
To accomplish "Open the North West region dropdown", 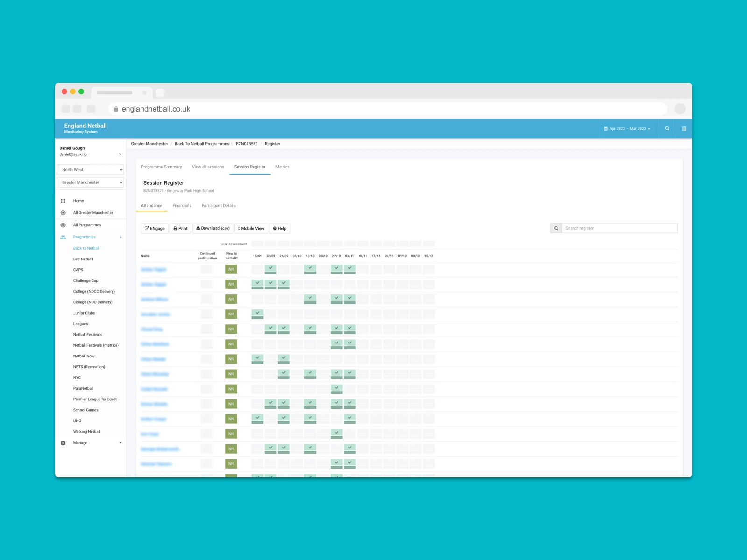I will tap(91, 170).
